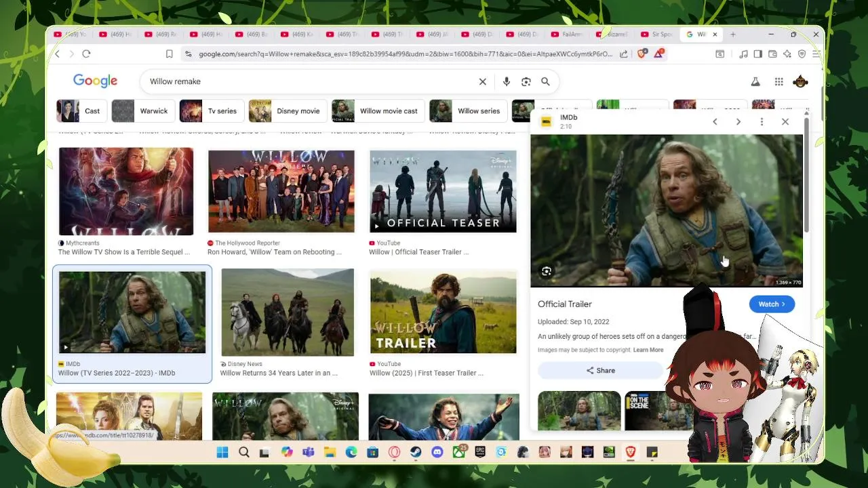
Task: Search inside the image with the Lens icon
Action: tap(547, 272)
